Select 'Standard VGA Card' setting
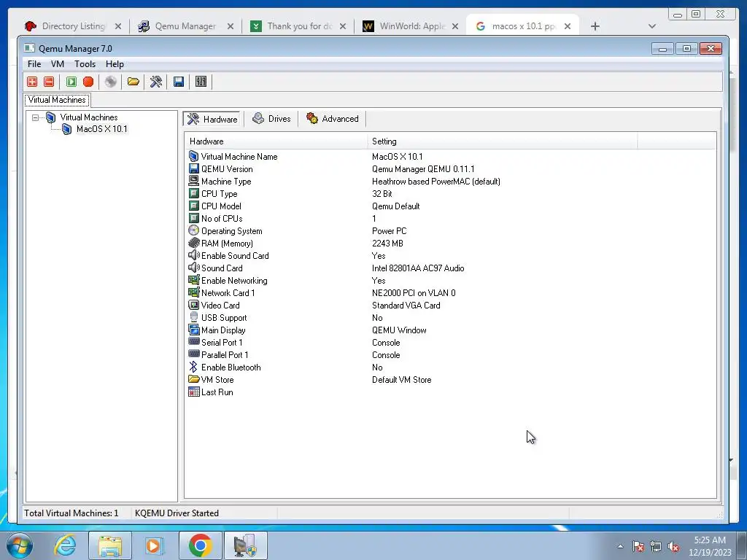 coord(406,306)
